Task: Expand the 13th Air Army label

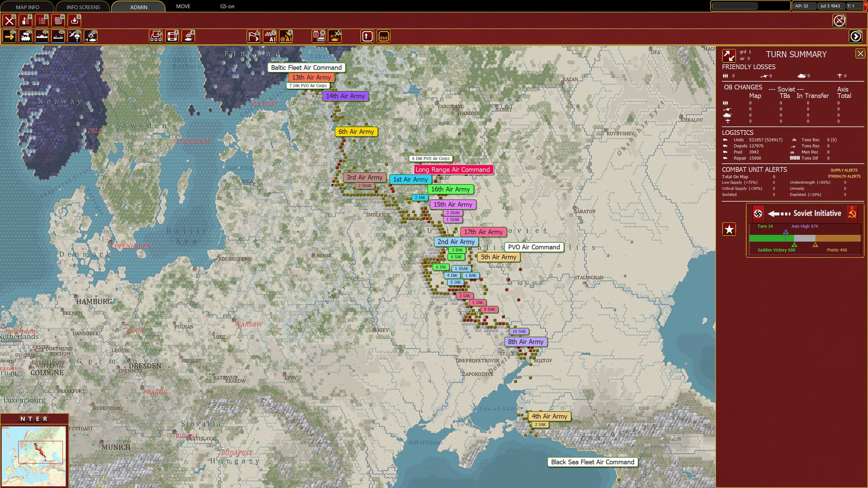Action: pos(311,77)
